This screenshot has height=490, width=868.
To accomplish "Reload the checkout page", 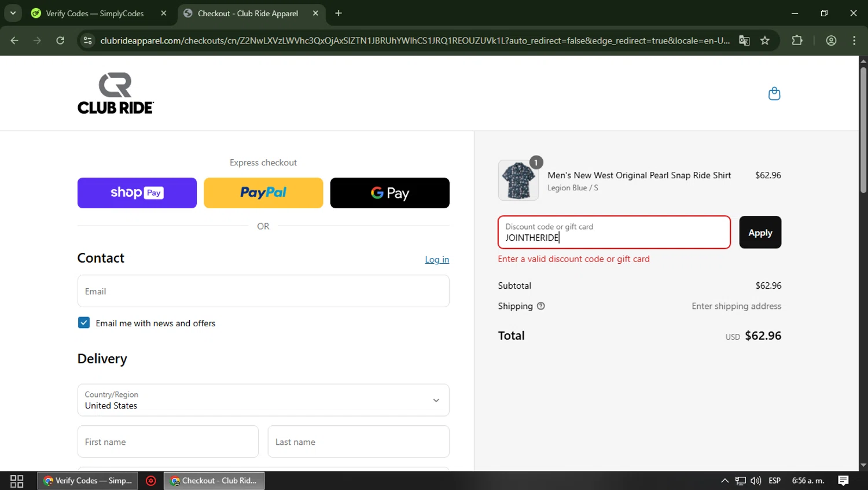I will point(60,40).
